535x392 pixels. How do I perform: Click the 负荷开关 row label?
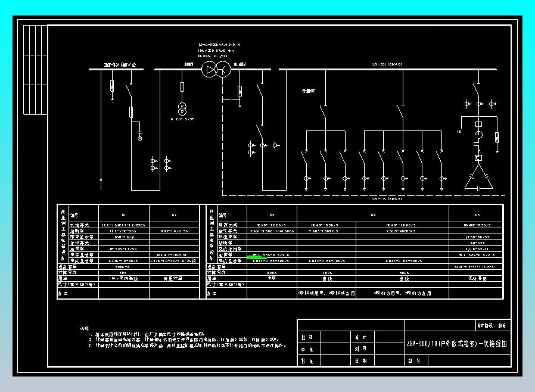(79, 225)
